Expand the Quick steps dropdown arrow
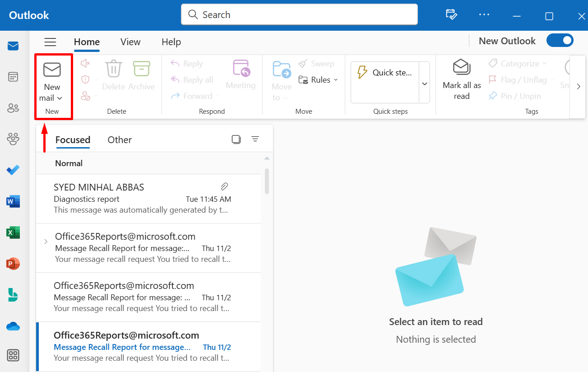Screen dimensions: 588x372 coord(424,84)
